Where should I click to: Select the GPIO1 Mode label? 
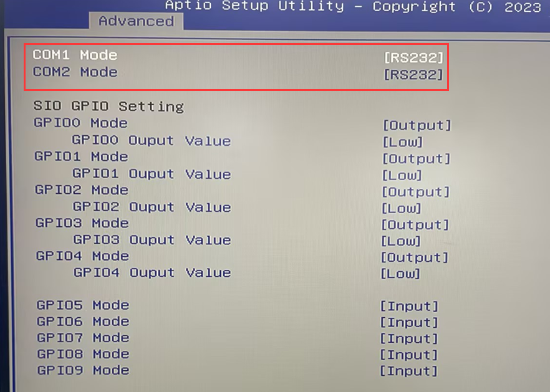(x=81, y=156)
